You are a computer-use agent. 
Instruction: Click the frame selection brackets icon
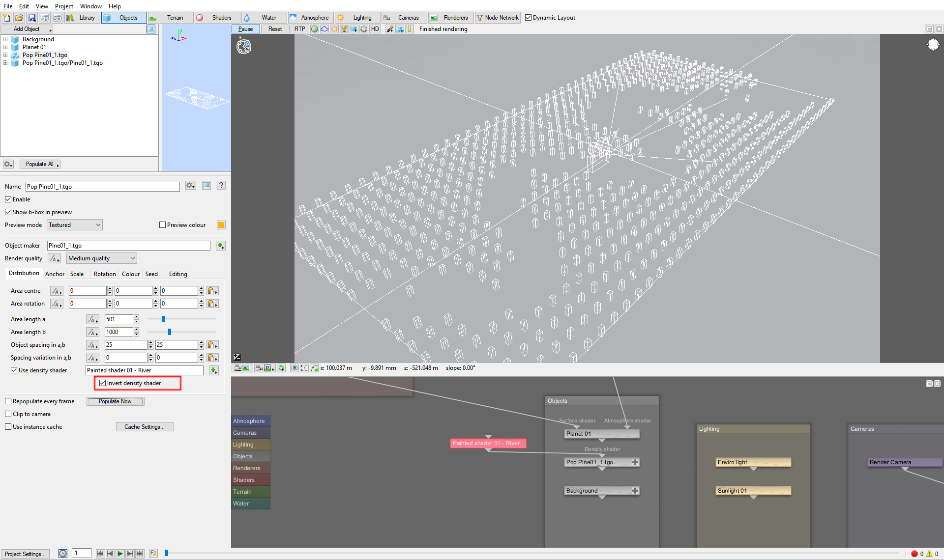(304, 368)
